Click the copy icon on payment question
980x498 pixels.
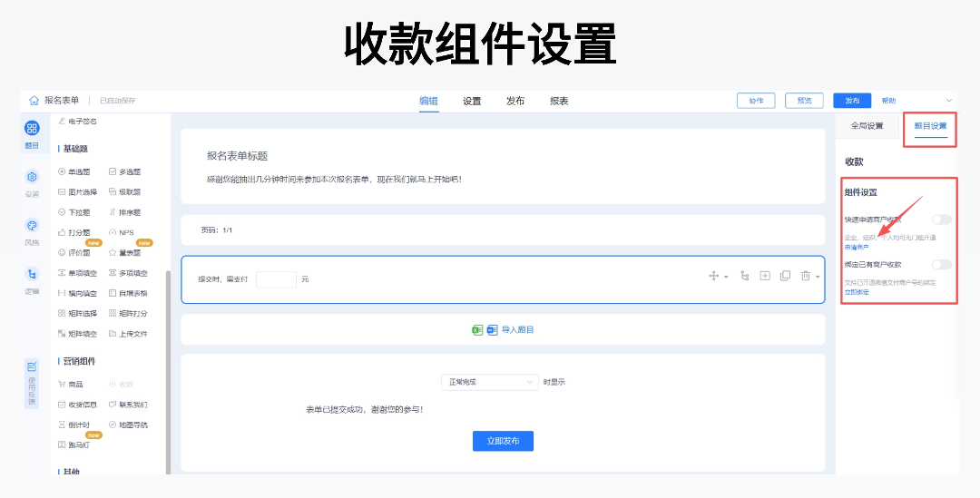click(x=786, y=276)
